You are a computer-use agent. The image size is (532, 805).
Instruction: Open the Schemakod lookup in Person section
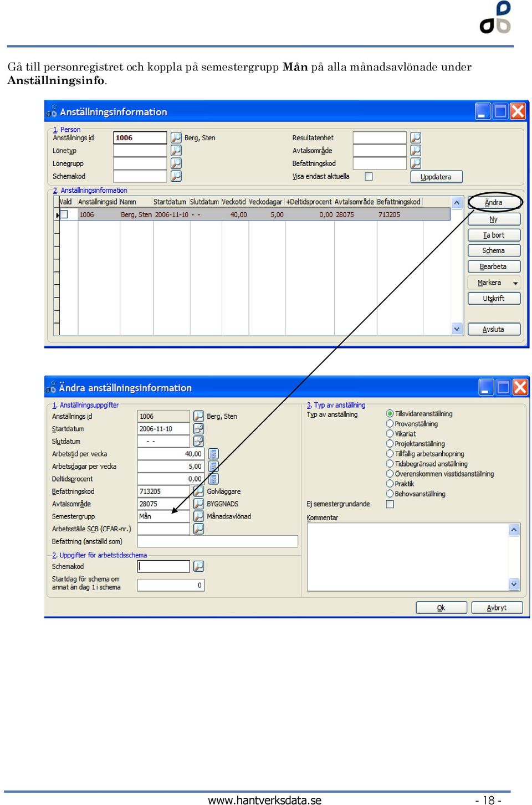point(176,176)
